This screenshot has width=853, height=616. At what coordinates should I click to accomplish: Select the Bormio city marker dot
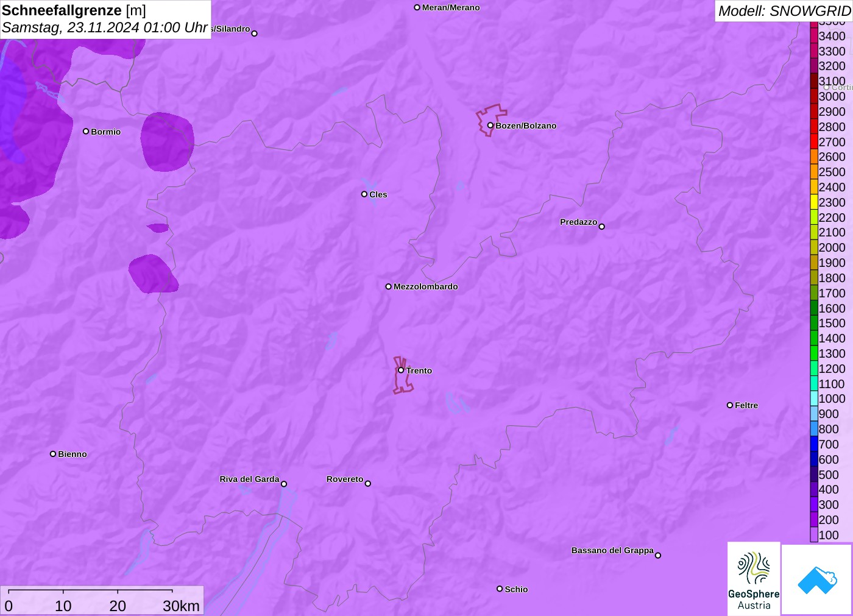[x=86, y=132]
